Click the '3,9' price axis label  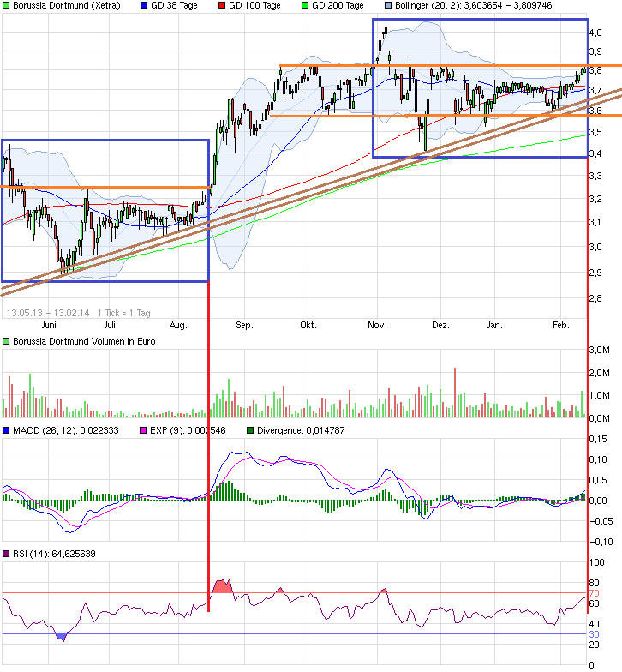click(596, 51)
